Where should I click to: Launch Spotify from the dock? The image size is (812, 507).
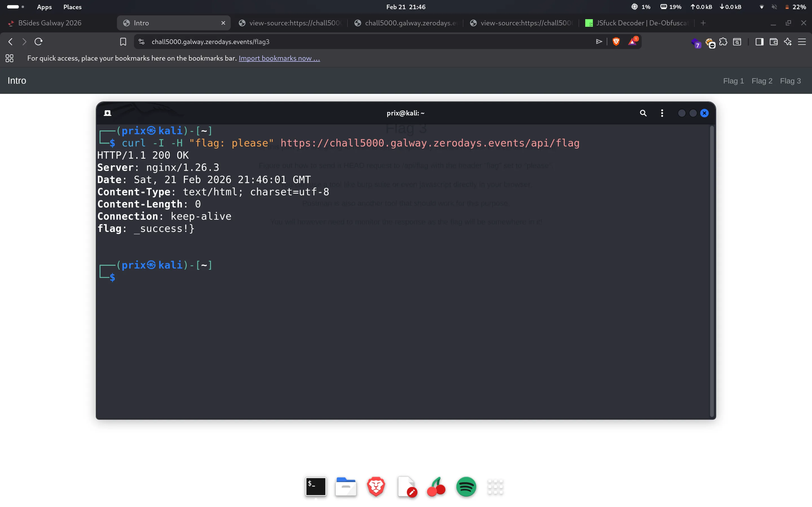click(466, 487)
